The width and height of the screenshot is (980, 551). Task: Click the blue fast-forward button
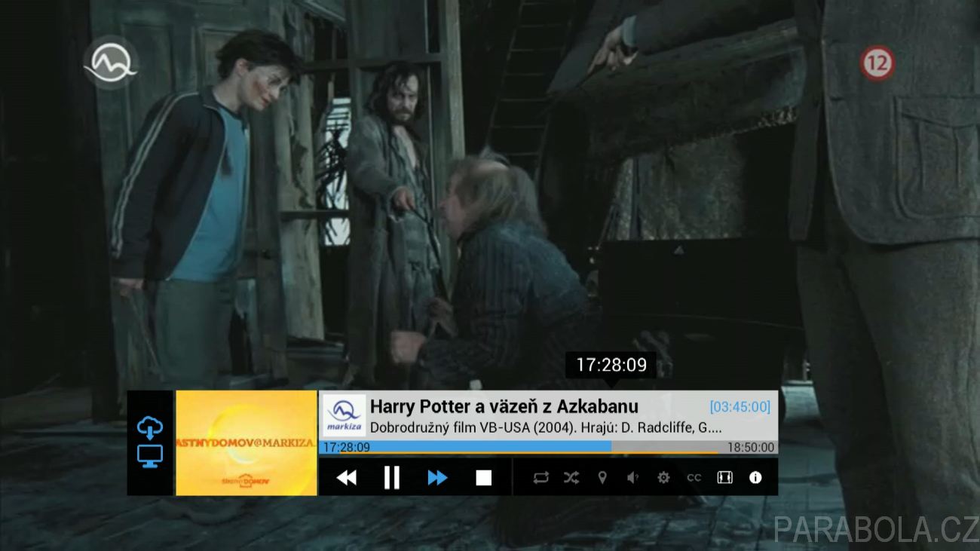pyautogui.click(x=437, y=478)
